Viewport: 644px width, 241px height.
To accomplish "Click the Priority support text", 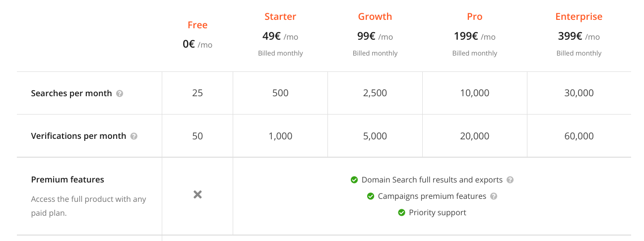I will pyautogui.click(x=438, y=213).
